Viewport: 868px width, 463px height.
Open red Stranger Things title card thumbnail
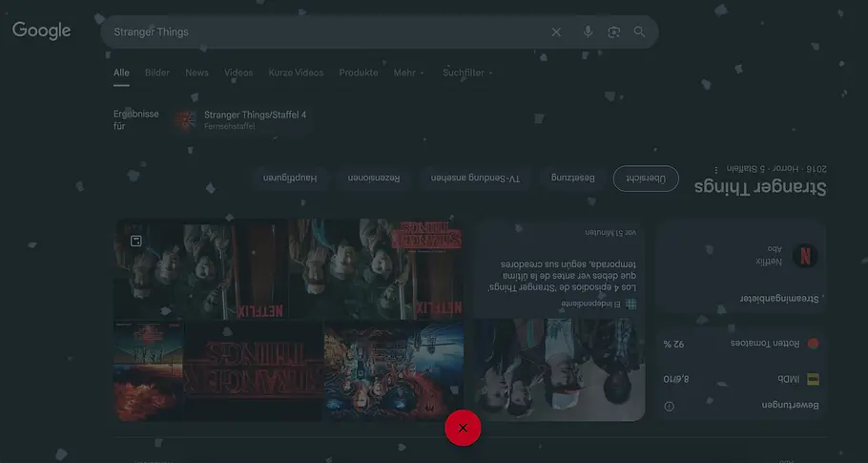pyautogui.click(x=254, y=371)
